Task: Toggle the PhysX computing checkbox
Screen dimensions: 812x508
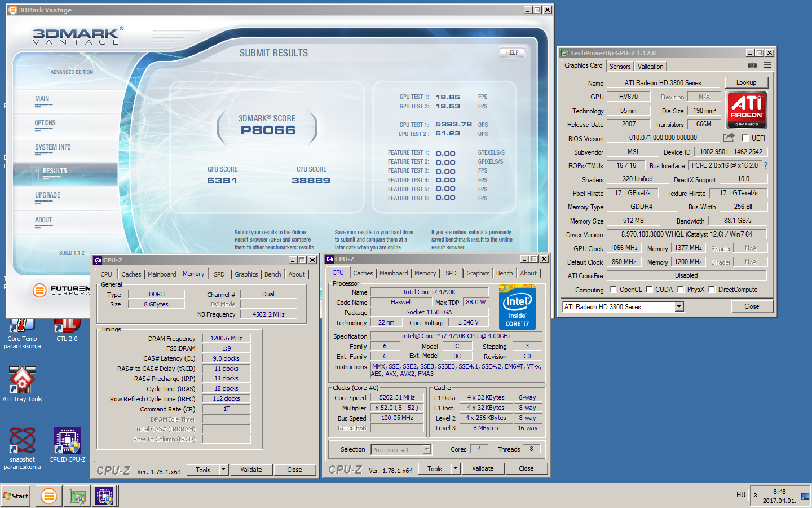Action: (x=681, y=290)
